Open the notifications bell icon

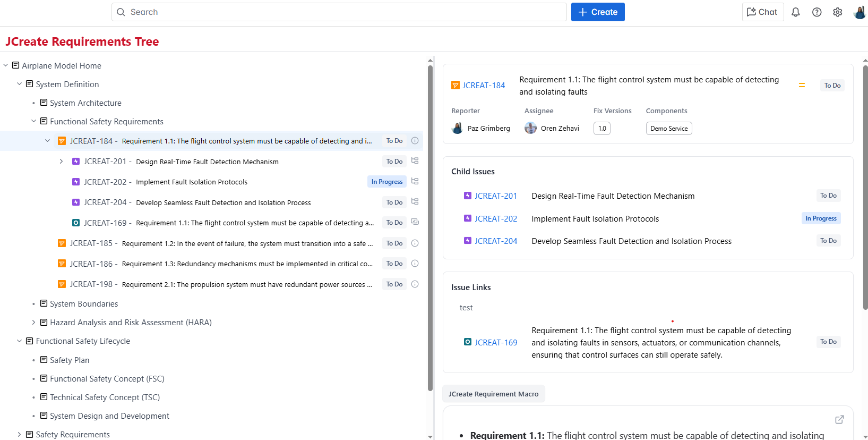[795, 12]
